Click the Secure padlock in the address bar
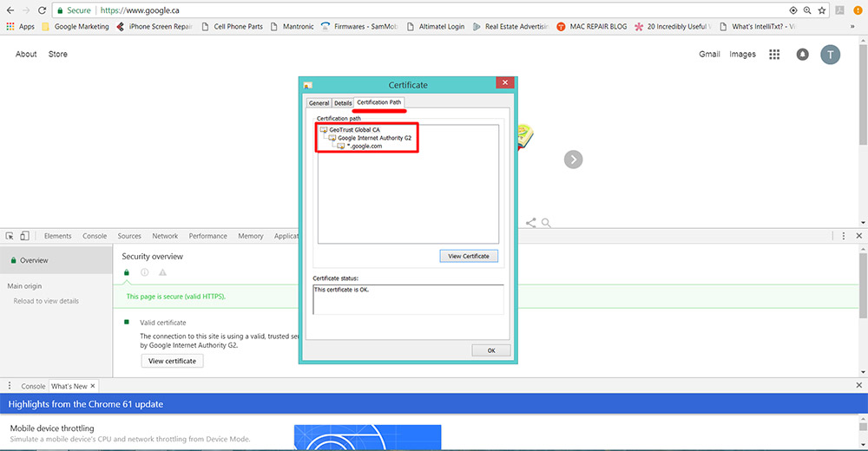 (x=61, y=10)
